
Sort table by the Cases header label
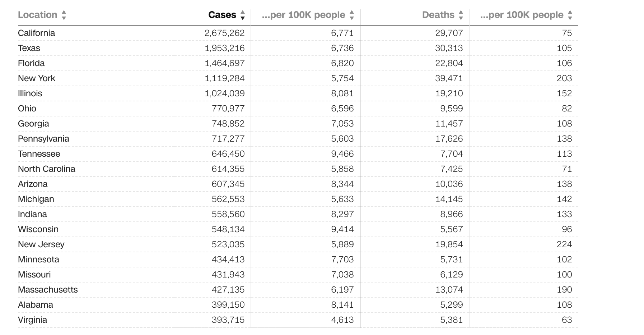point(222,15)
